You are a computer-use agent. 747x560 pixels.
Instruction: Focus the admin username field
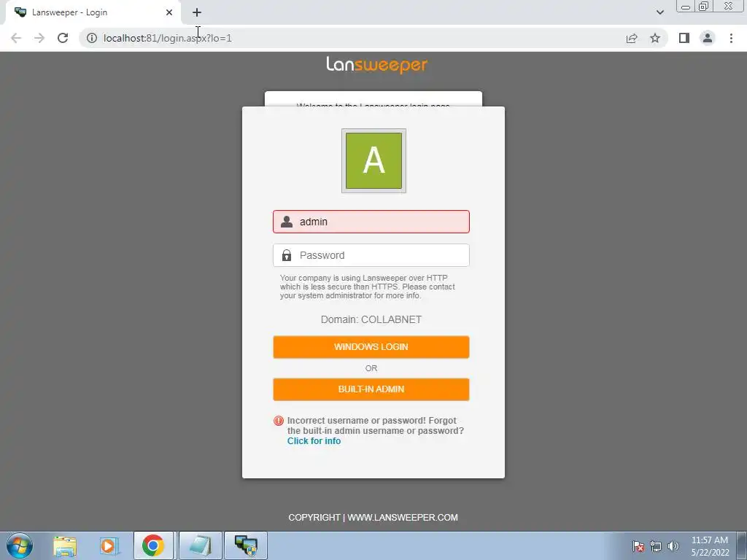pyautogui.click(x=371, y=222)
